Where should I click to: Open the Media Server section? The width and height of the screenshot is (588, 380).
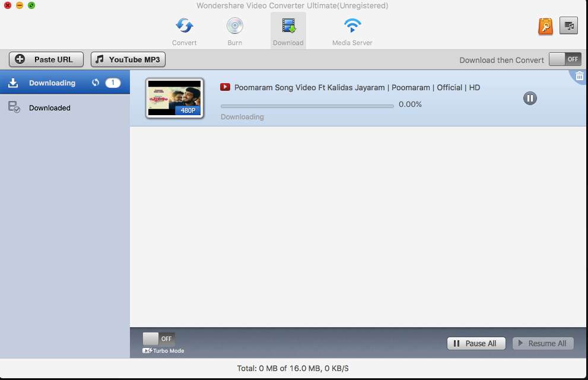[352, 31]
